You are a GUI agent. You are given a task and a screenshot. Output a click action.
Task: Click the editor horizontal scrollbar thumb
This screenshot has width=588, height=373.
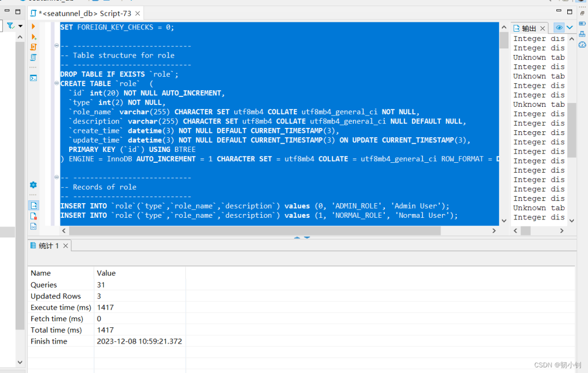[x=255, y=230]
